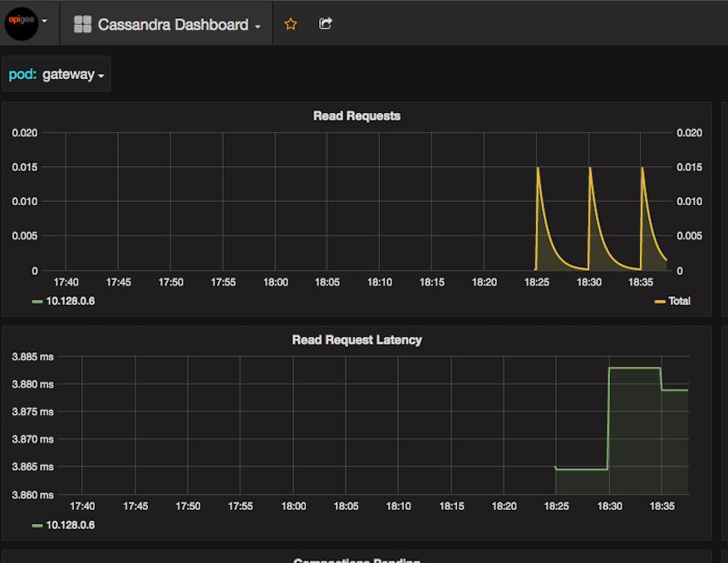Click green swatch of 10.128.0.6 in Read Requests
728x563 pixels.
tap(37, 301)
